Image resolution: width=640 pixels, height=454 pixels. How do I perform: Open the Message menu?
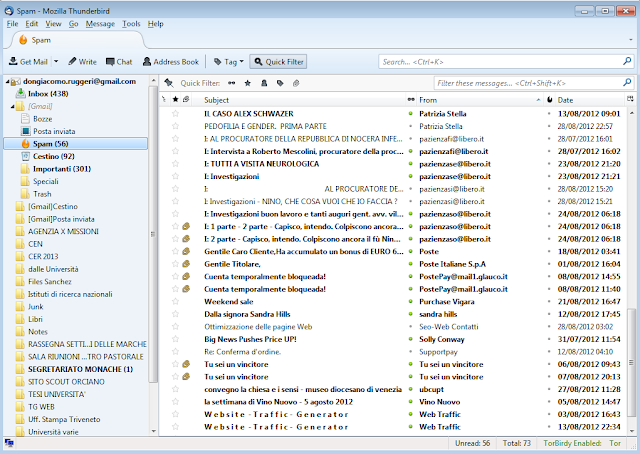point(100,22)
